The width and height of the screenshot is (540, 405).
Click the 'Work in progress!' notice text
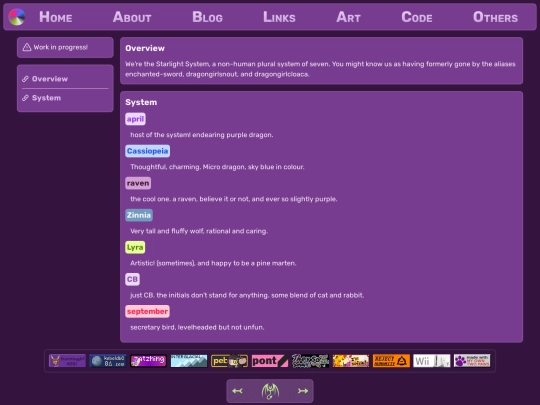pyautogui.click(x=61, y=47)
